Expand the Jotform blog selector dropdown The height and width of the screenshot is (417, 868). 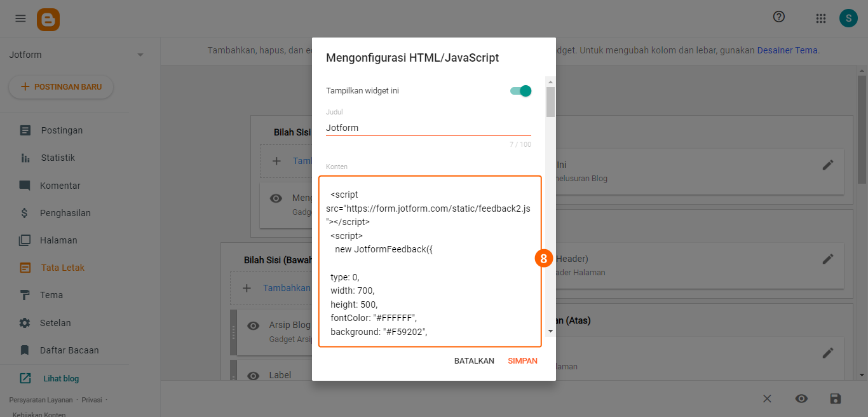(x=140, y=55)
